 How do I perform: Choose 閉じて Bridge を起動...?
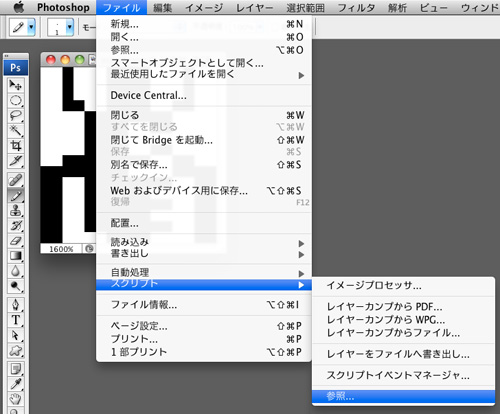click(x=204, y=140)
